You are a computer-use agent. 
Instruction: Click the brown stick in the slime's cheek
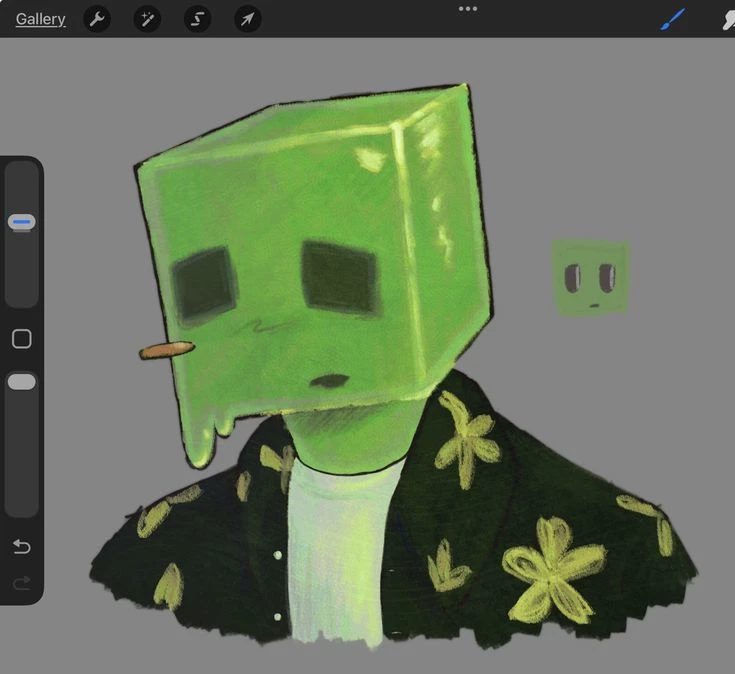166,349
